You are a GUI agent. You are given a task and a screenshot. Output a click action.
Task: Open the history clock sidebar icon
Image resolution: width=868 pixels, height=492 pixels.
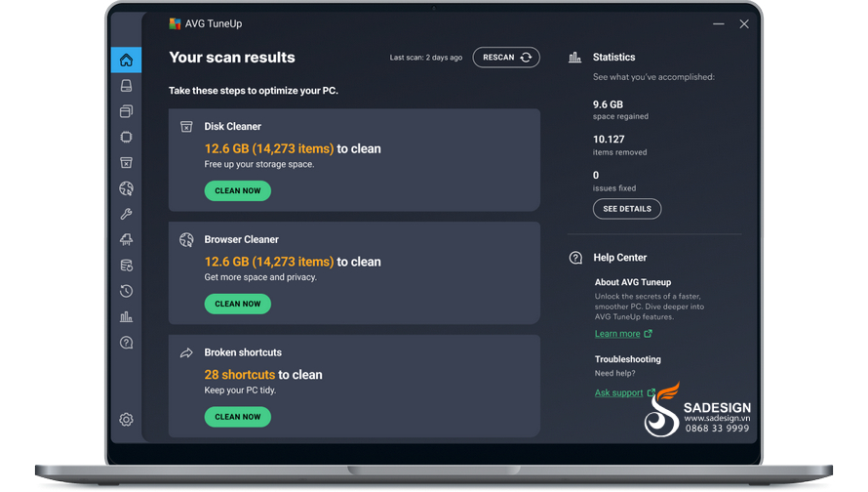pos(126,291)
